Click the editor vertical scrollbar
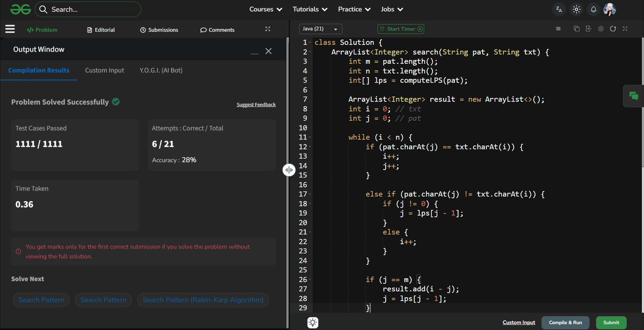Image resolution: width=644 pixels, height=330 pixels. click(x=642, y=102)
